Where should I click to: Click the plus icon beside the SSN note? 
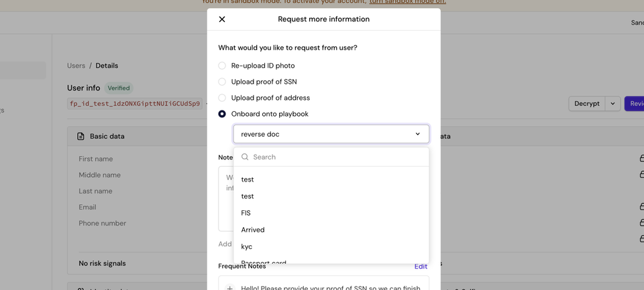click(229, 287)
